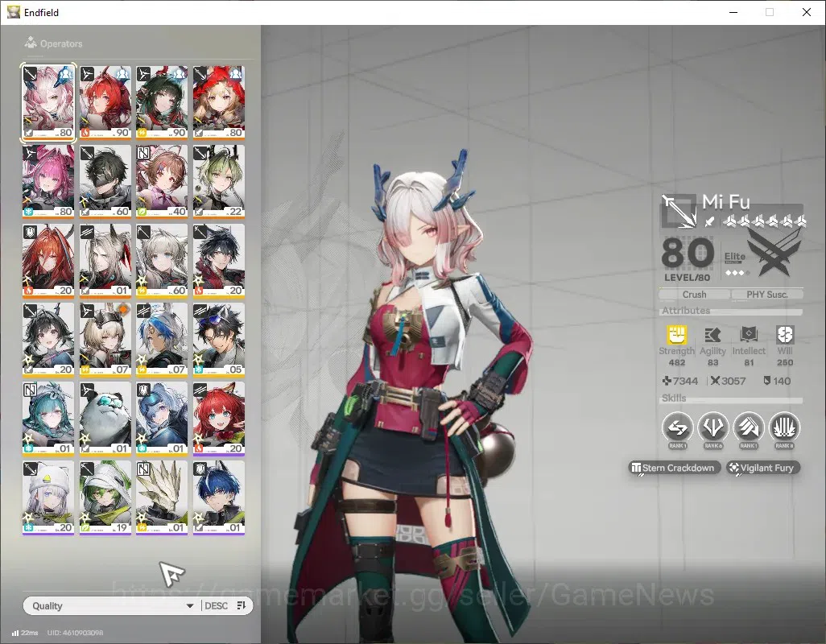Toggle DESC sort order

tap(225, 606)
